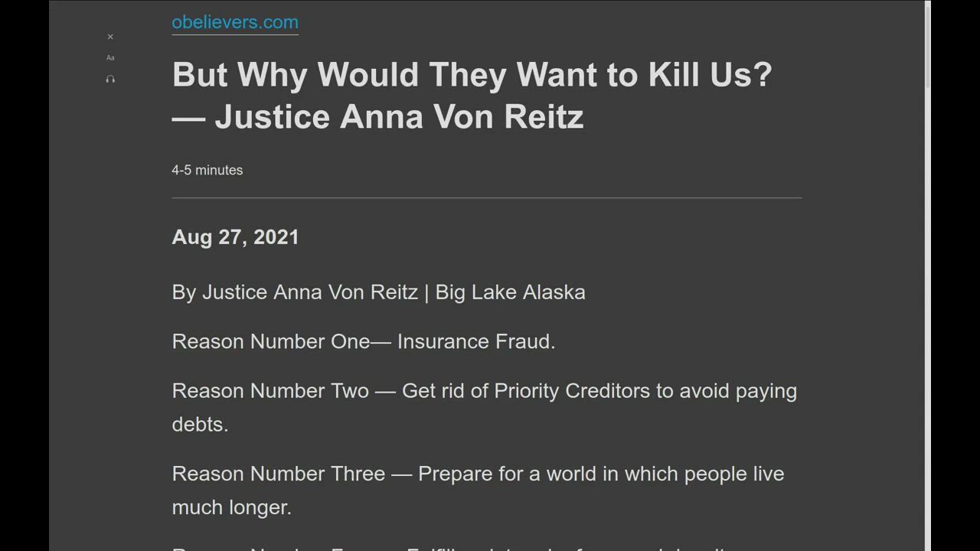
Task: Click the word "debts."
Action: [x=200, y=425]
